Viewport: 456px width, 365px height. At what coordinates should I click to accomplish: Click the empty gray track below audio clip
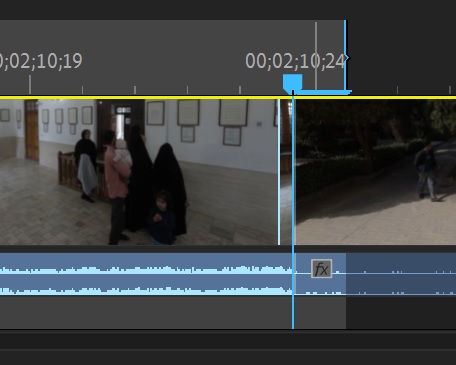(146, 312)
